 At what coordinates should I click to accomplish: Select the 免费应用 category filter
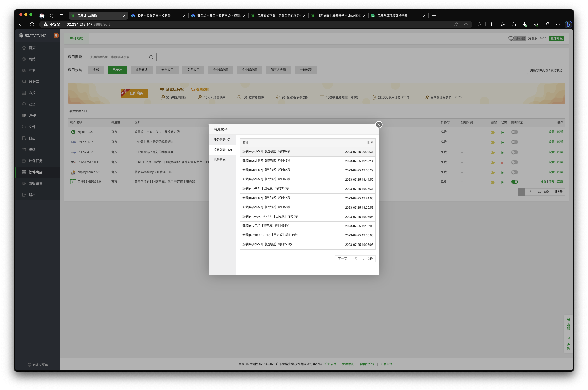click(193, 70)
